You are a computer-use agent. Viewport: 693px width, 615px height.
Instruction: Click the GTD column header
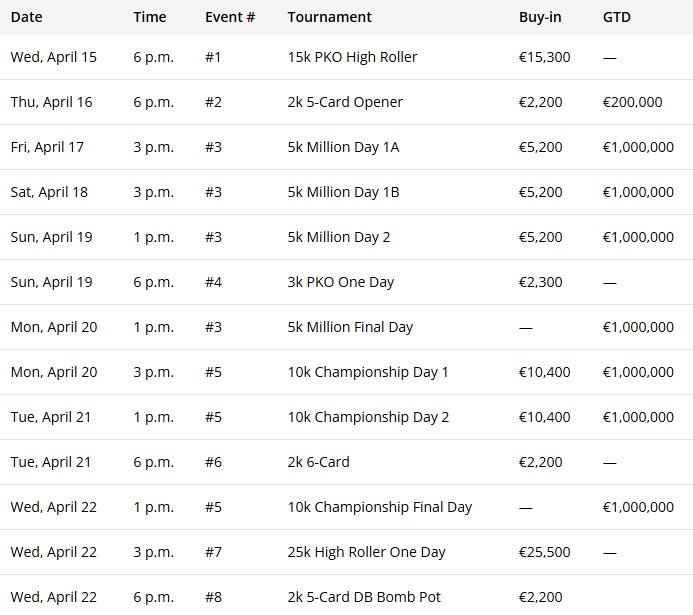click(x=617, y=17)
